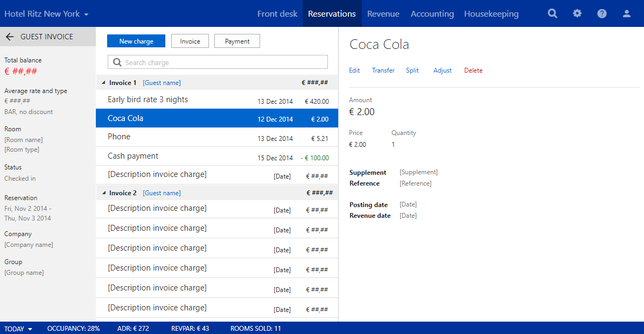Open Accounting tab
Image resolution: width=644 pixels, height=334 pixels.
[432, 13]
